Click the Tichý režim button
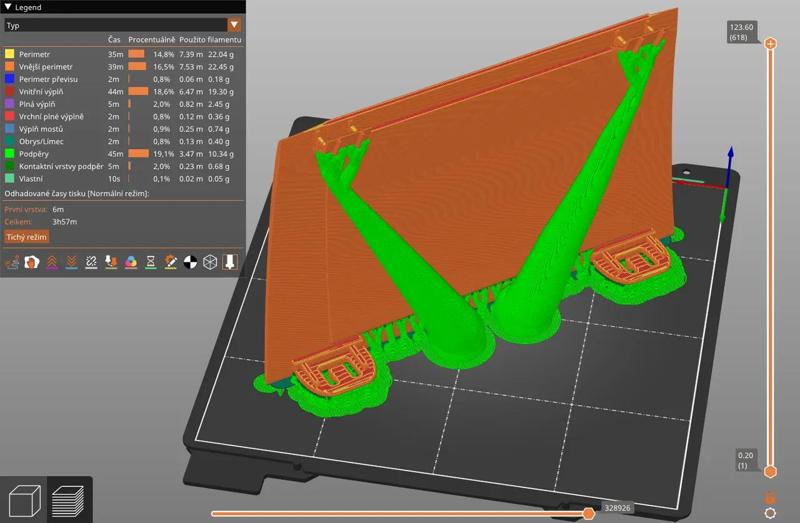Image resolution: width=800 pixels, height=523 pixels. (27, 237)
